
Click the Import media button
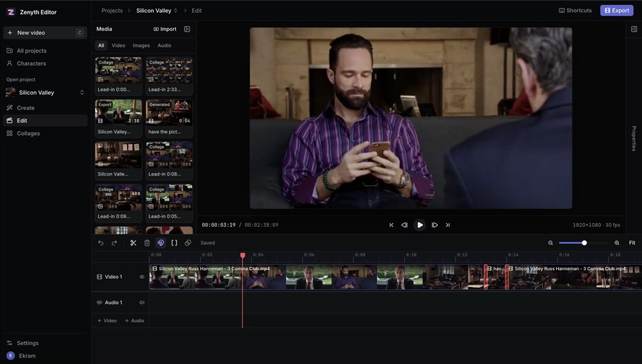tap(165, 29)
